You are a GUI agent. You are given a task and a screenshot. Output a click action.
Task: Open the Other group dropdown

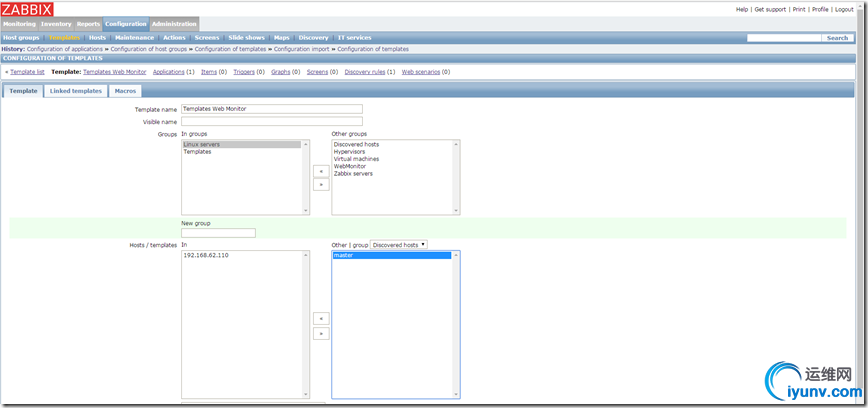pyautogui.click(x=399, y=245)
